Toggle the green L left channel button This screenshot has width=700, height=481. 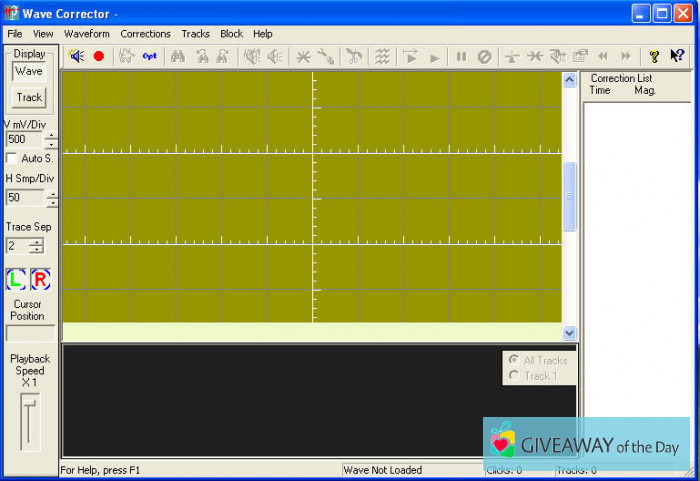pos(16,279)
